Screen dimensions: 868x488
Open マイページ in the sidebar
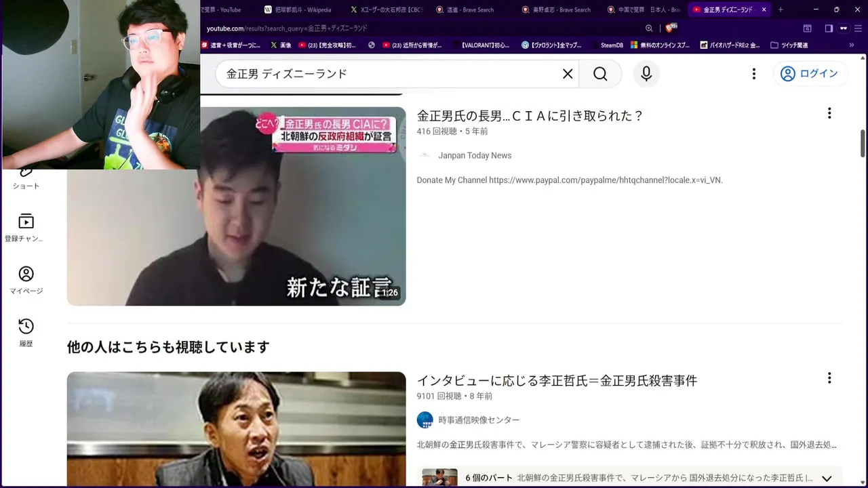pos(26,281)
